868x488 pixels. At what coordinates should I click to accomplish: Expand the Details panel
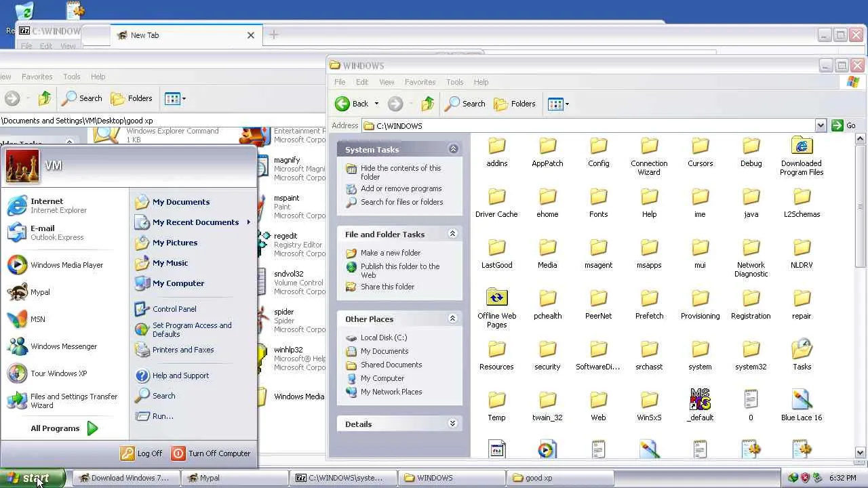click(x=452, y=424)
